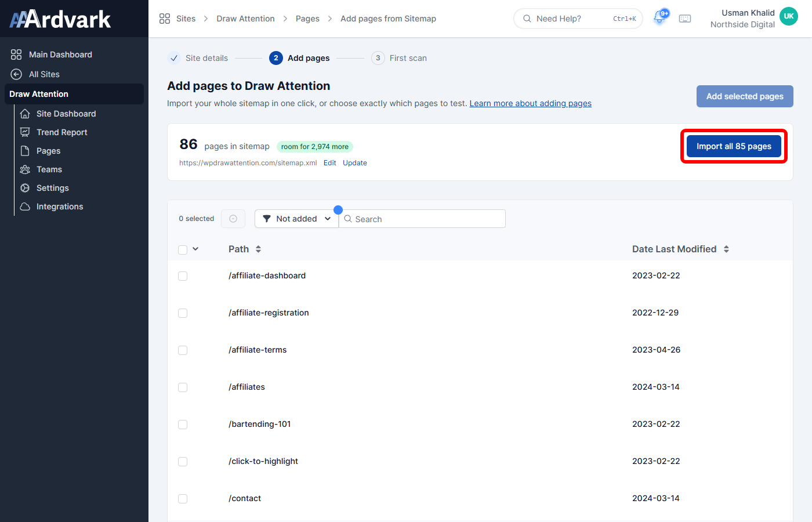The width and height of the screenshot is (812, 522).
Task: Focus the Need Help search box
Action: [578, 19]
